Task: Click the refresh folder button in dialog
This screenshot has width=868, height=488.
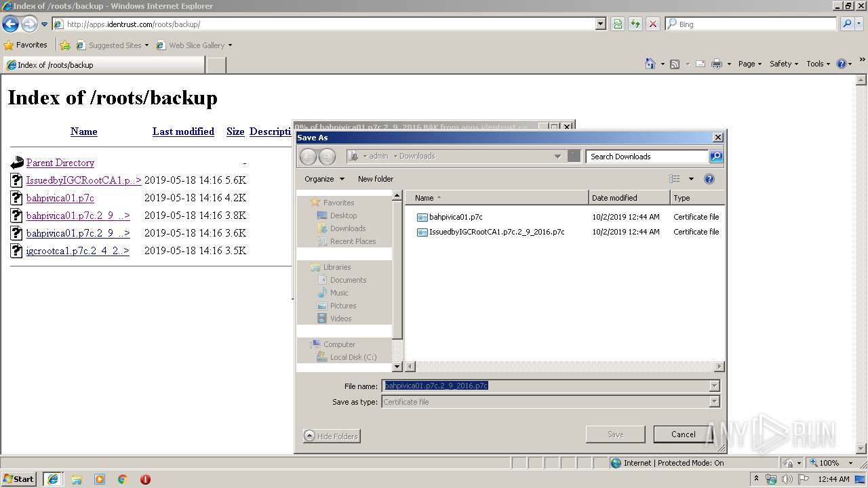Action: pos(574,156)
